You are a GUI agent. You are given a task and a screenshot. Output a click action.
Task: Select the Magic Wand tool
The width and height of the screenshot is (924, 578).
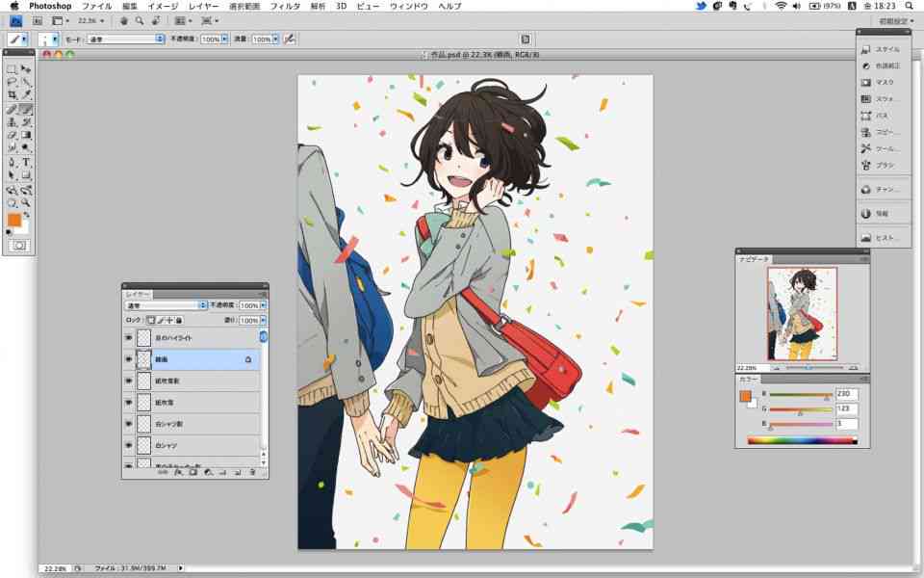(x=26, y=82)
